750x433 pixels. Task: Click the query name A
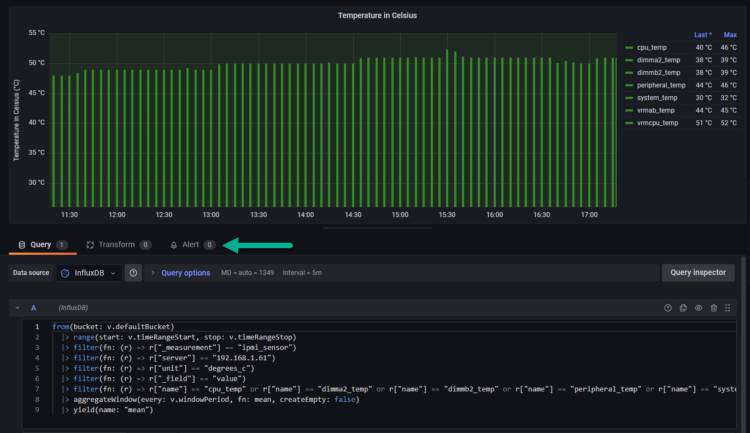(33, 308)
